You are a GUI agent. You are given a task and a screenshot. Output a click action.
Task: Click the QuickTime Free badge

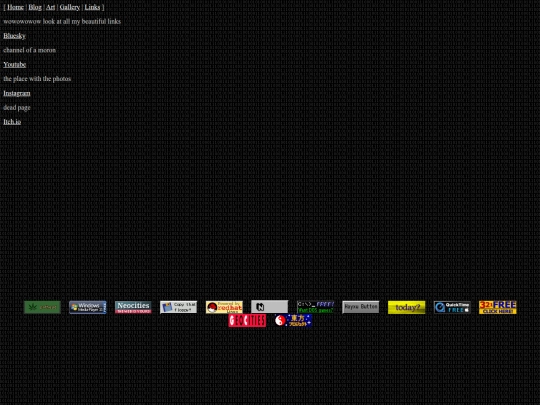point(452,307)
